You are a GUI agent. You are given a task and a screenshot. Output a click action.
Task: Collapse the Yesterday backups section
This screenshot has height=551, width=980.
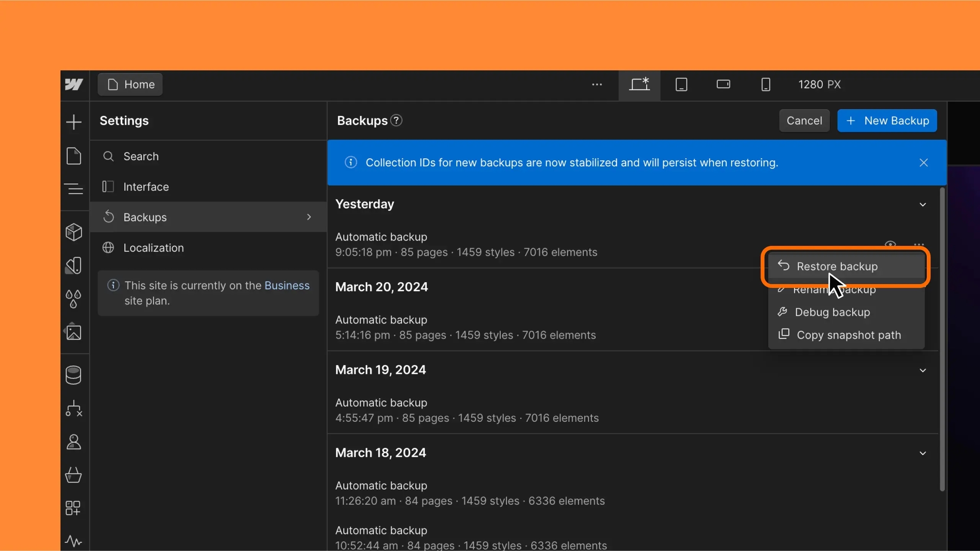(923, 204)
